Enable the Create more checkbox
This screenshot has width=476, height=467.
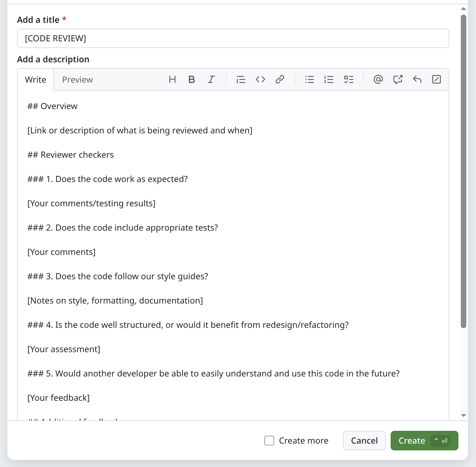(x=269, y=441)
